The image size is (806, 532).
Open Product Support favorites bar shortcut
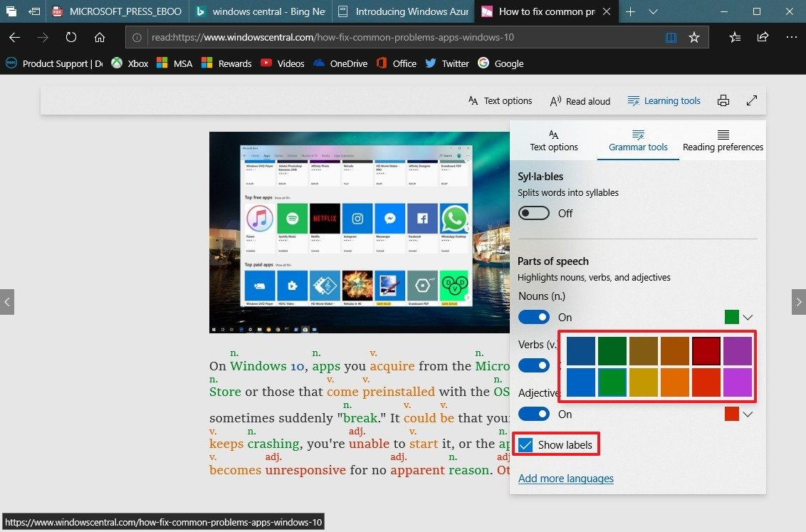pos(54,63)
